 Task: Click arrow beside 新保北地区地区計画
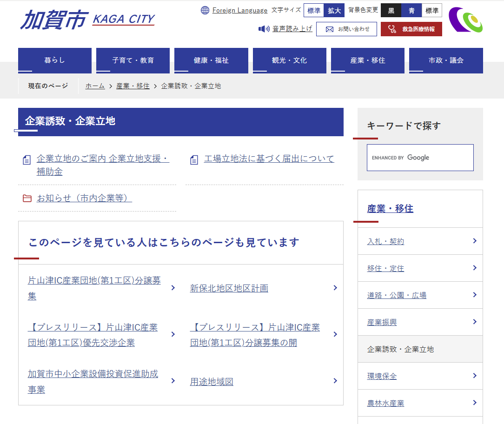coord(335,288)
